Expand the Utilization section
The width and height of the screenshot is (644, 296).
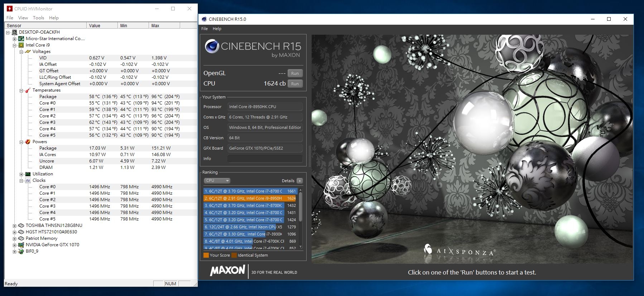tap(21, 174)
